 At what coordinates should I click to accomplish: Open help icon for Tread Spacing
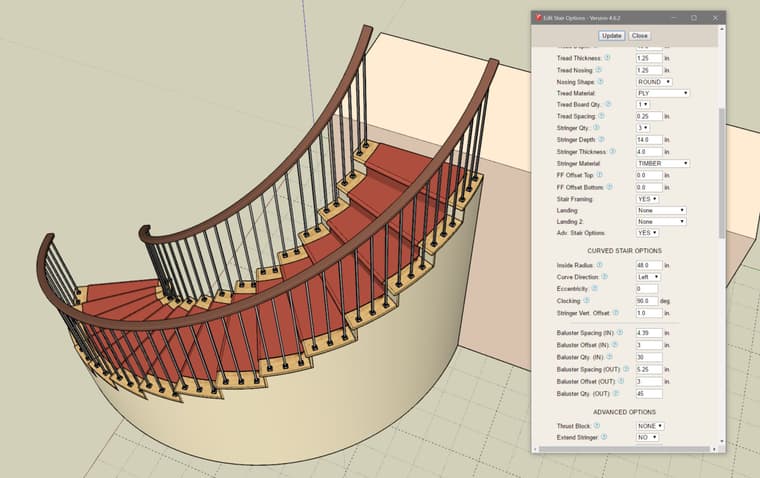click(602, 116)
